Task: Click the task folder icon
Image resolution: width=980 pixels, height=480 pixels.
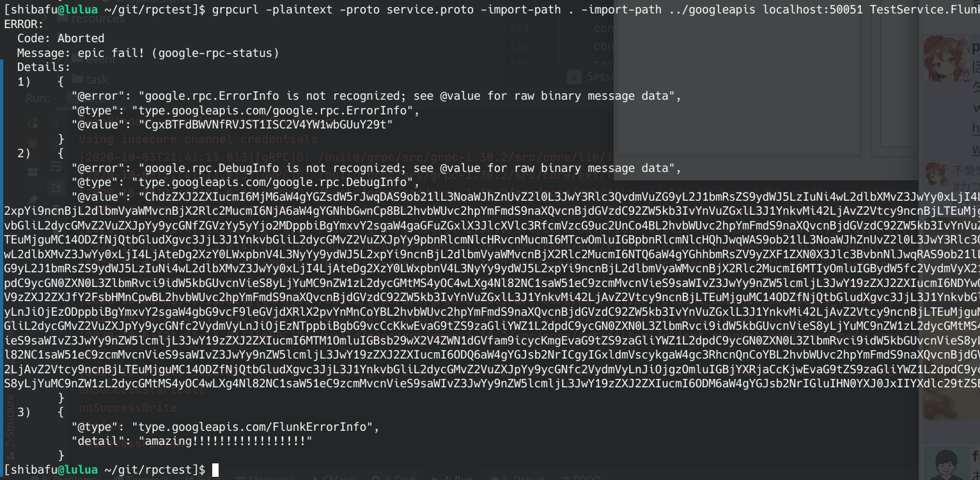Action: coord(77,79)
